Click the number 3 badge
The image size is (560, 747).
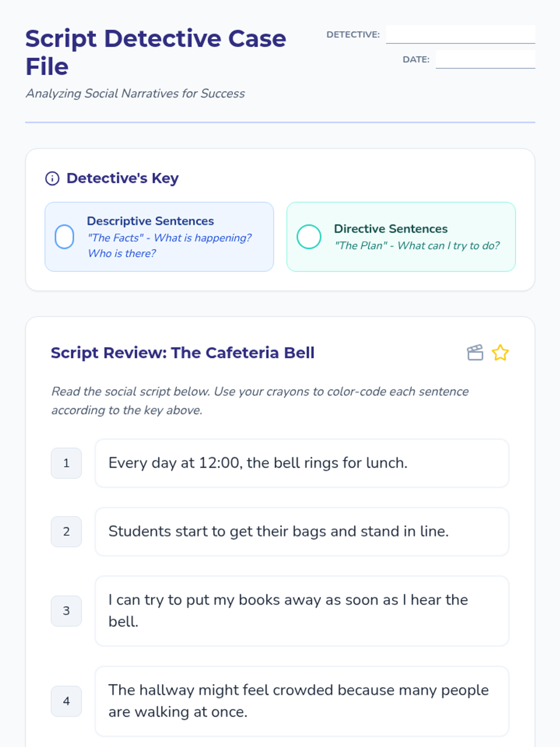click(x=66, y=611)
